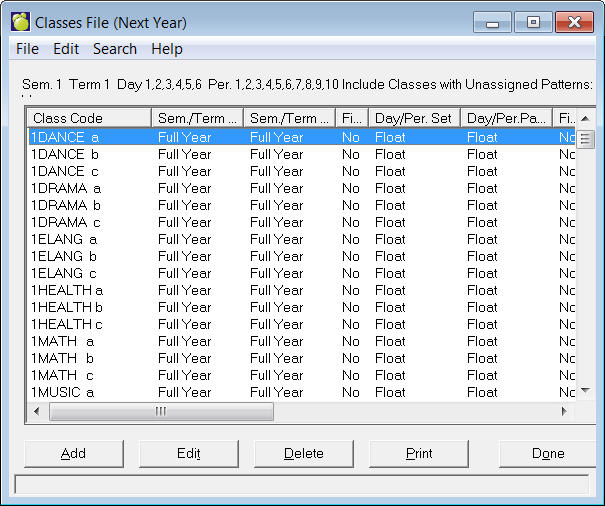Open the Search menu
Viewport: 605px width, 506px height.
[115, 48]
